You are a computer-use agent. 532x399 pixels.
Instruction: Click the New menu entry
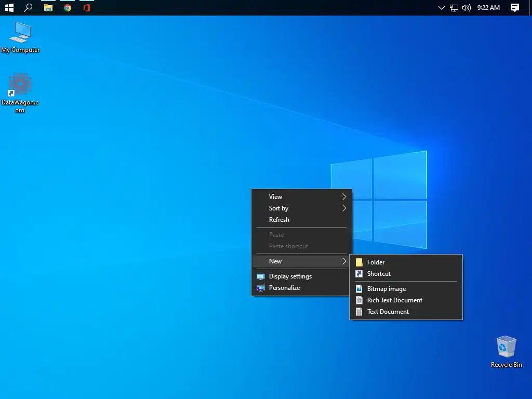tap(301, 261)
